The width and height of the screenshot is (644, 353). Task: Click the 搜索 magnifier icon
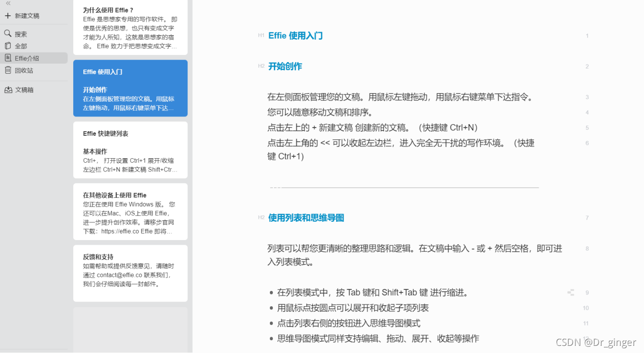[8, 34]
